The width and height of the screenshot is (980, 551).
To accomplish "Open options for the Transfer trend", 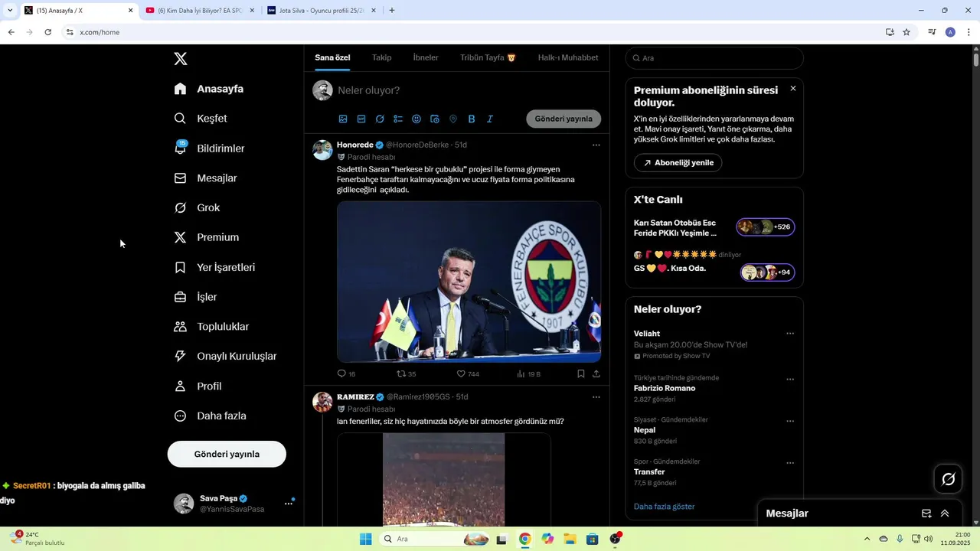I will (x=790, y=463).
